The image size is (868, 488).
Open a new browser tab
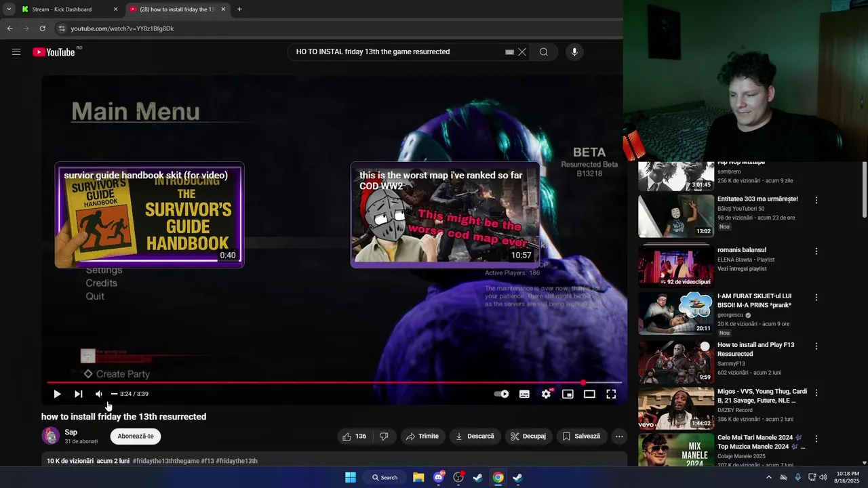point(239,9)
